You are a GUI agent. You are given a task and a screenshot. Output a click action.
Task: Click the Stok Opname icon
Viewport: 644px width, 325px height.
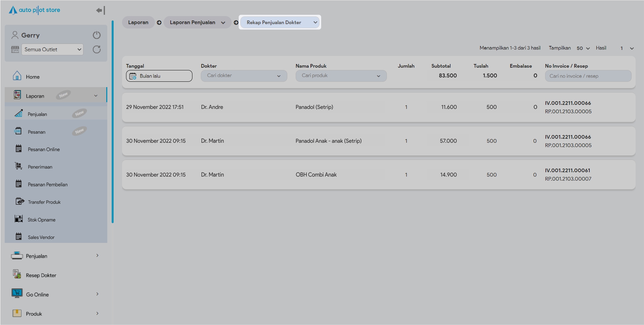pos(19,219)
